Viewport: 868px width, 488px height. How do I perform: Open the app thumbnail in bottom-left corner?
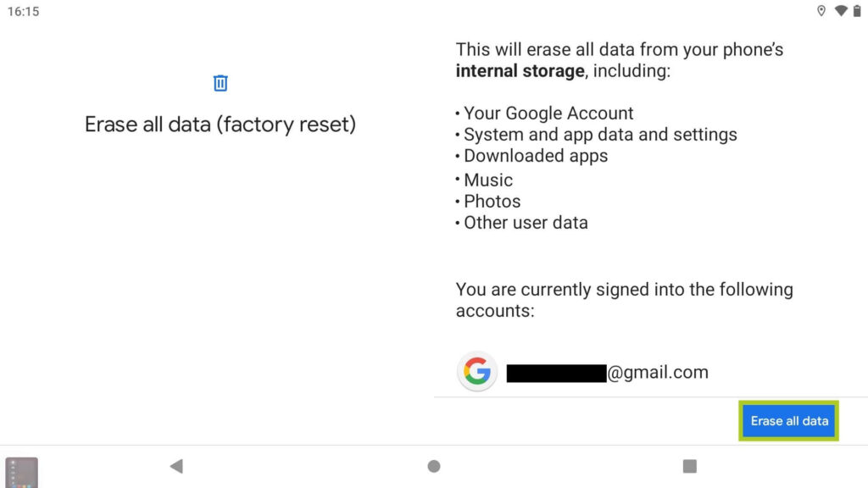[x=22, y=472]
